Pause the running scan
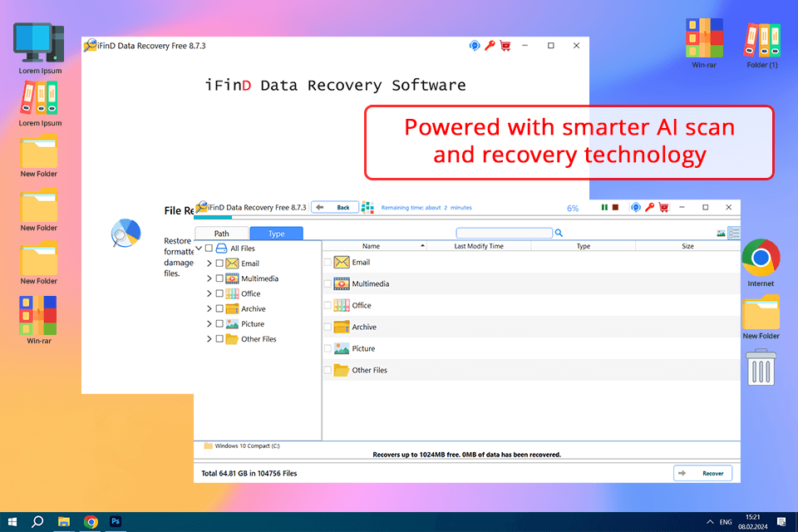798x532 pixels. pos(604,207)
